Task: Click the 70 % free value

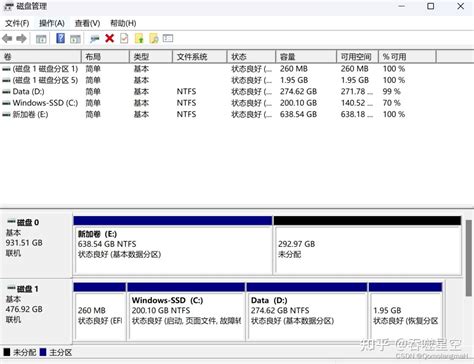Action: pyautogui.click(x=391, y=103)
